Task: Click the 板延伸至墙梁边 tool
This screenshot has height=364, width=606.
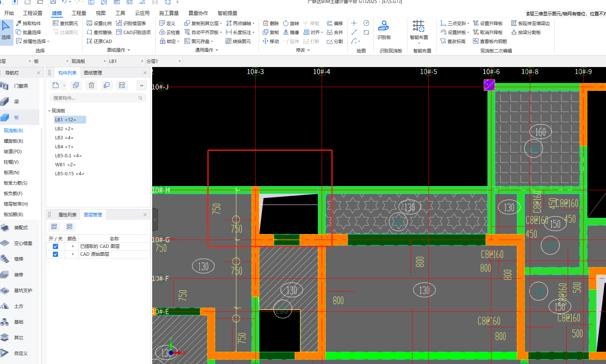Action: point(530,23)
